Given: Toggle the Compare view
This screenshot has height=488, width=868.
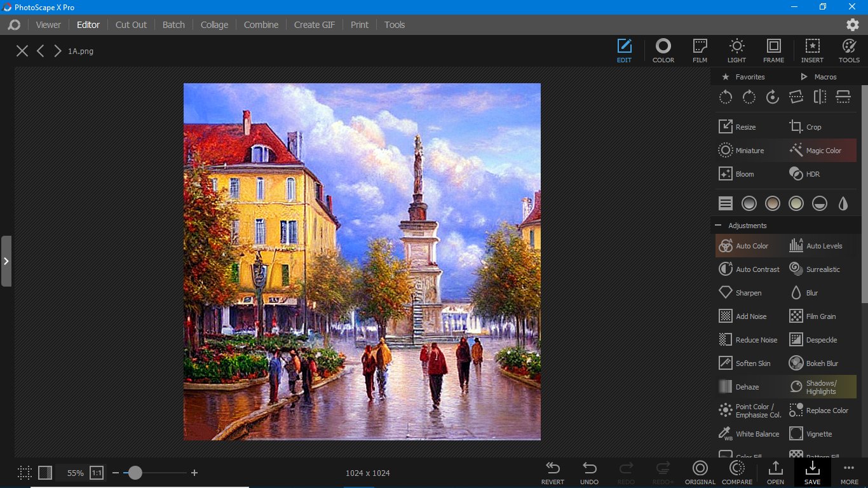Looking at the screenshot, I should tap(737, 473).
